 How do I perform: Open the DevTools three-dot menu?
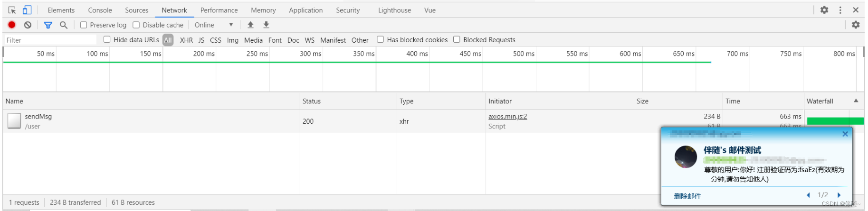[840, 10]
